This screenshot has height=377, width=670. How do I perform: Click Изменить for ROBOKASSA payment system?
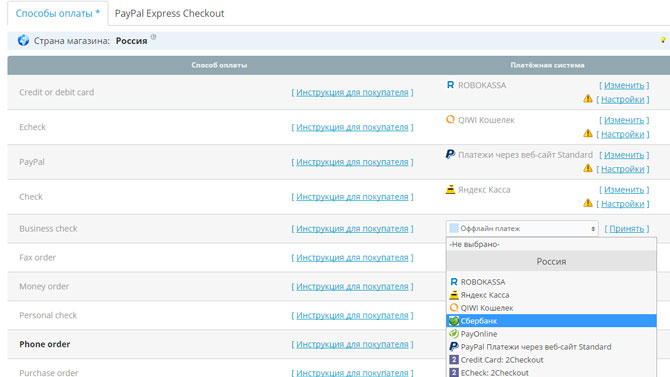[624, 85]
